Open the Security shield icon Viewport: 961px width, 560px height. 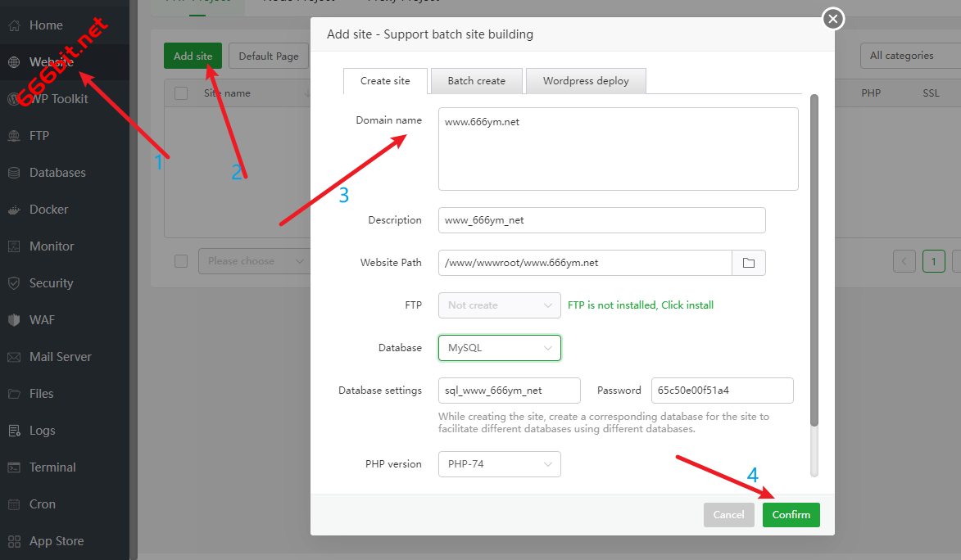(14, 283)
